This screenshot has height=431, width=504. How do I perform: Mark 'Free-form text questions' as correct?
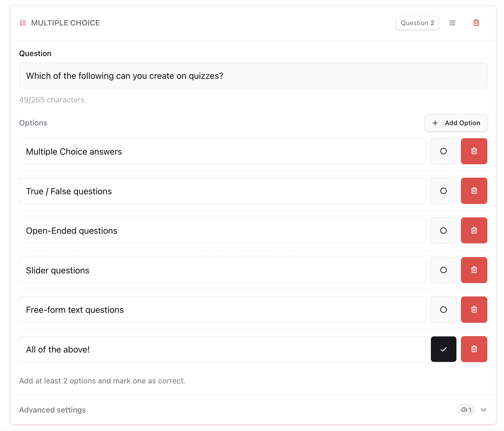tap(443, 309)
